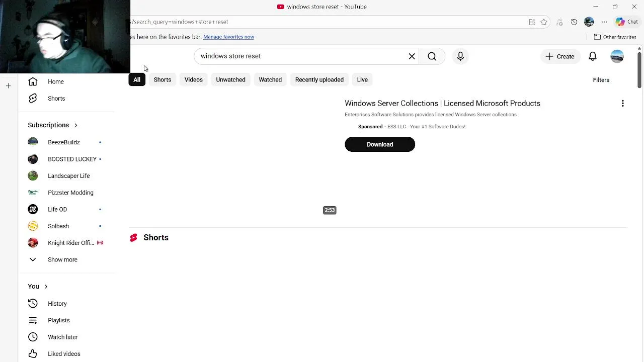Open browser history icon in toolbar
The height and width of the screenshot is (362, 644).
tap(574, 22)
